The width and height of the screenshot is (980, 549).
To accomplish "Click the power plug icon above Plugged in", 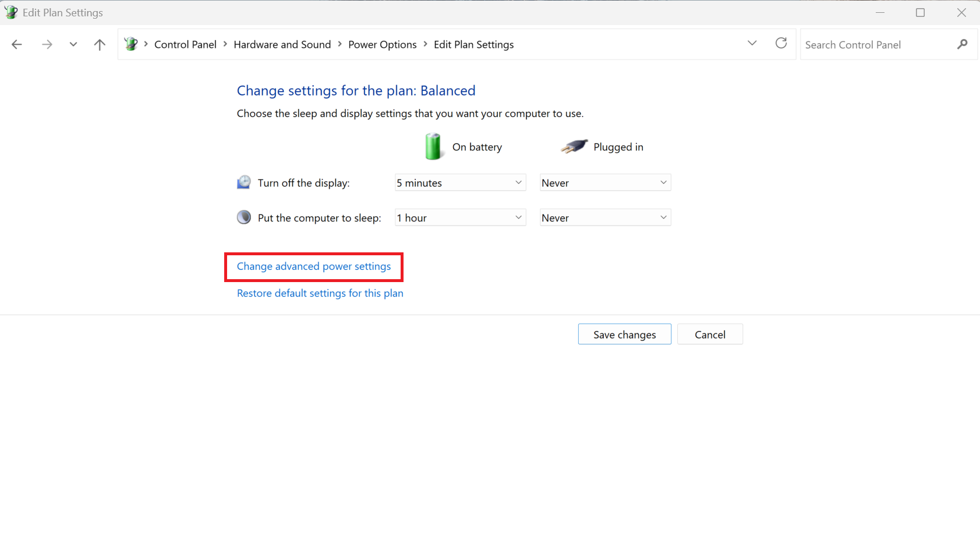I will pyautogui.click(x=575, y=146).
